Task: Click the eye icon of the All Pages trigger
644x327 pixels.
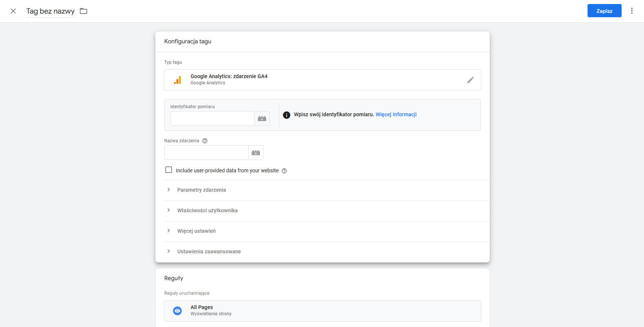Action: click(x=177, y=311)
